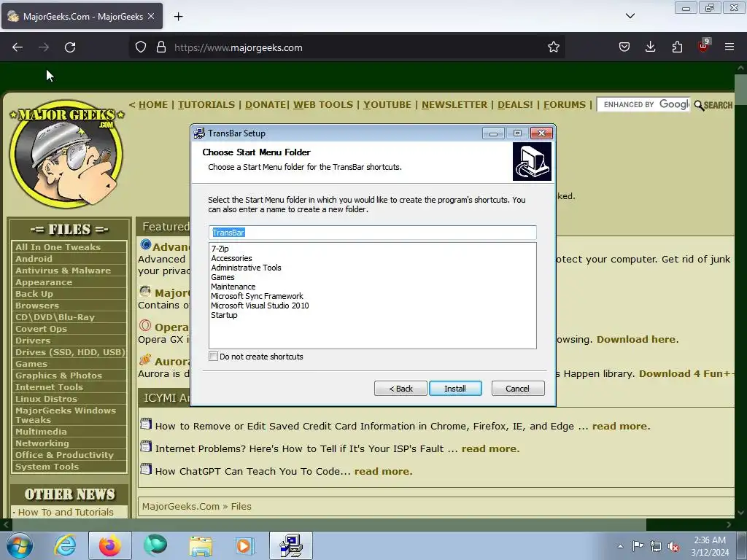Open the media player taskbar icon

pos(245,545)
